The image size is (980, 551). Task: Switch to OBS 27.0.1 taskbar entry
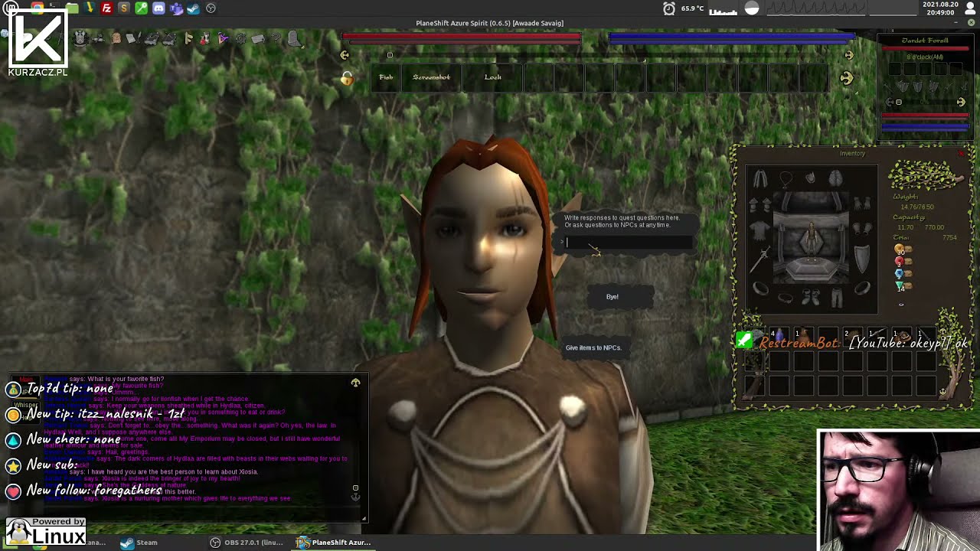[x=247, y=543]
